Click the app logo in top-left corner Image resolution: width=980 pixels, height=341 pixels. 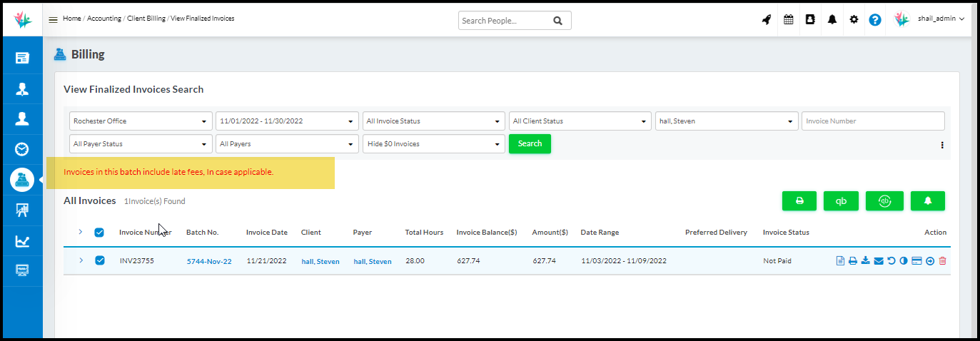tap(23, 19)
